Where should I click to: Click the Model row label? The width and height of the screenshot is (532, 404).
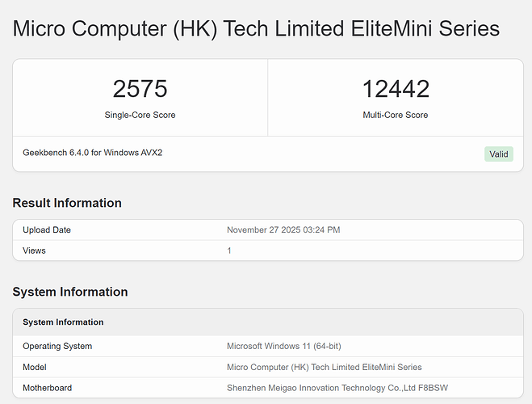pos(36,367)
